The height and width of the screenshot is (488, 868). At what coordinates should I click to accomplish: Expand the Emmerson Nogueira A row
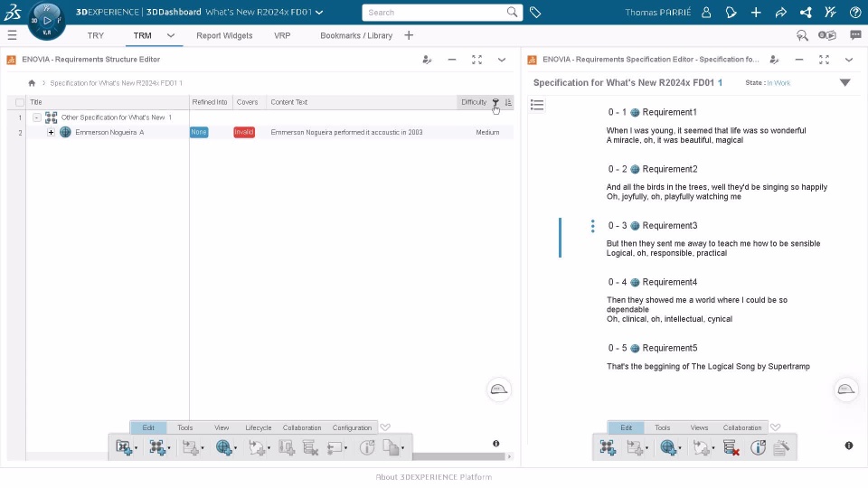[x=51, y=132]
